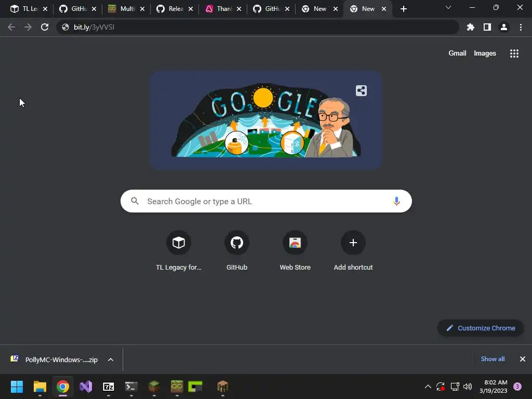Start voice search with microphone
Image resolution: width=532 pixels, height=399 pixels.
[x=396, y=201]
